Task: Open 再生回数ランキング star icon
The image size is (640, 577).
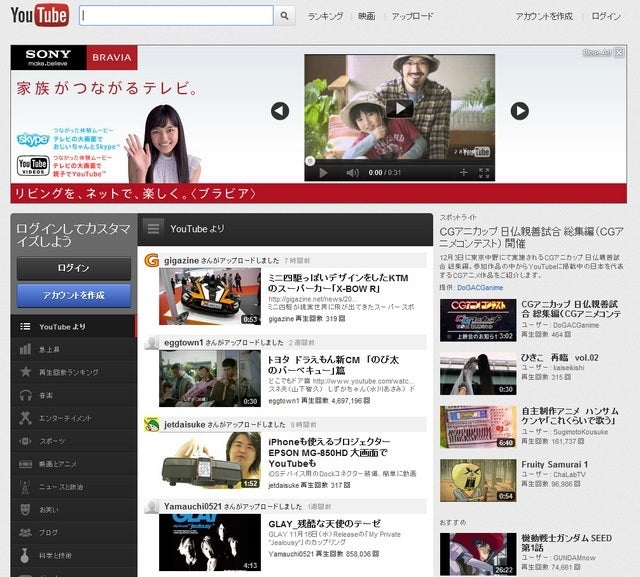Action: [x=25, y=372]
